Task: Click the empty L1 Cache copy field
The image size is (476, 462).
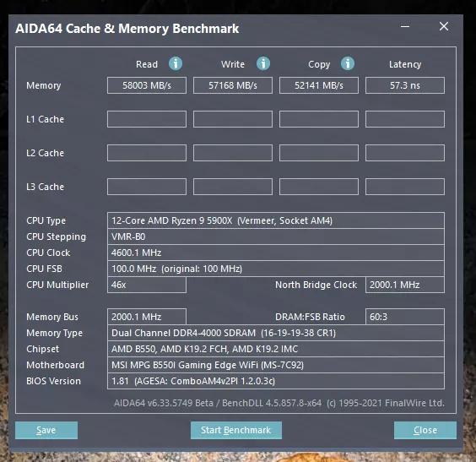Action: click(x=319, y=119)
